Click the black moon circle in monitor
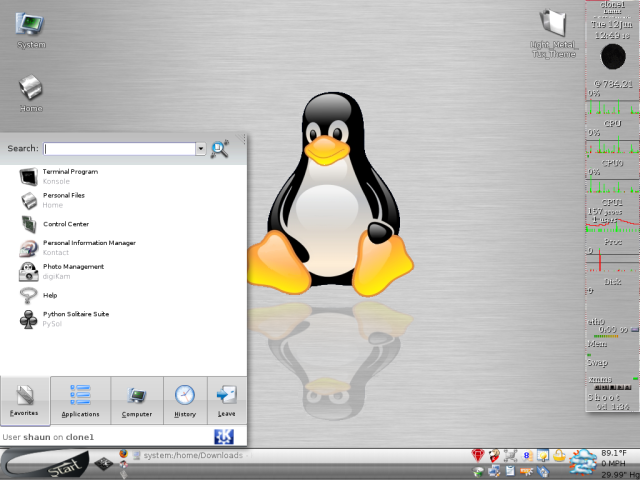640x480 pixels. pyautogui.click(x=613, y=57)
